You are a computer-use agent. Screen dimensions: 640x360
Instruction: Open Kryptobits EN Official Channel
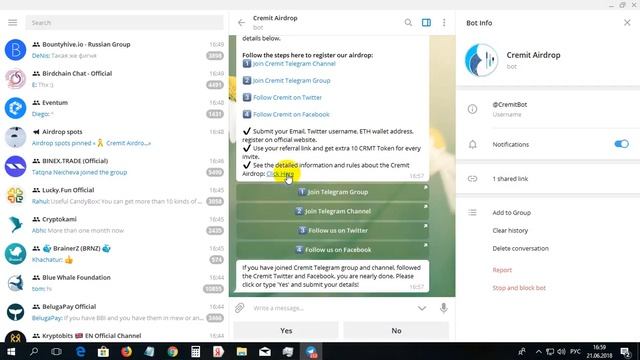click(x=114, y=336)
